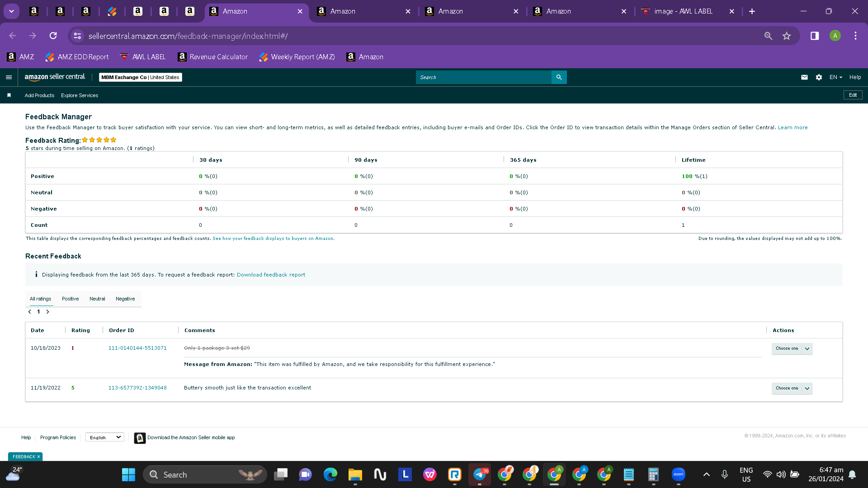The width and height of the screenshot is (868, 488).
Task: Go back to the previous page
Action: [x=12, y=36]
